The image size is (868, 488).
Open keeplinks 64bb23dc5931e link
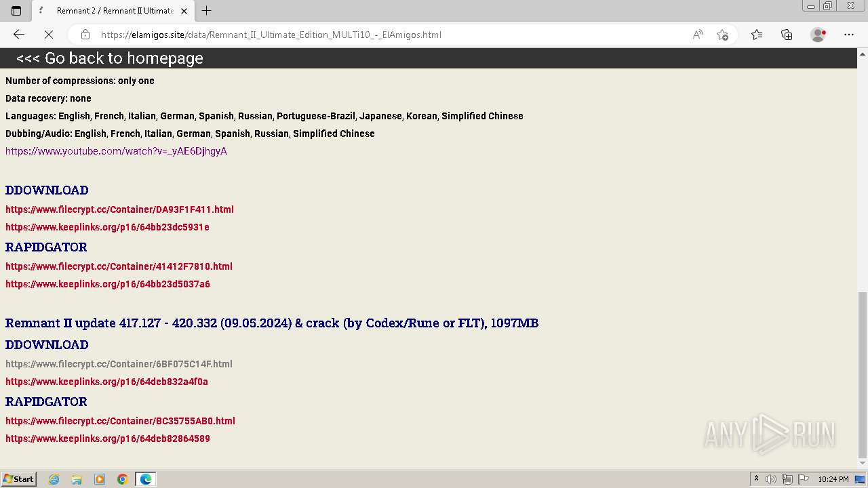(x=107, y=227)
